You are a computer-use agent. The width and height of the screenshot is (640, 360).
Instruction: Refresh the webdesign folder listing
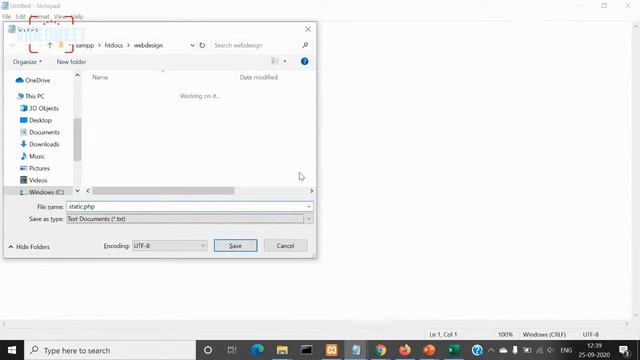[x=202, y=45]
